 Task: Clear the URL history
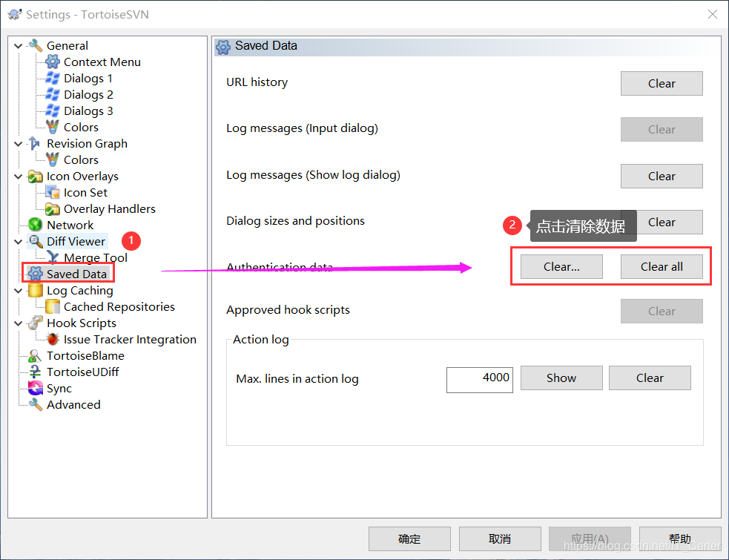click(x=662, y=83)
